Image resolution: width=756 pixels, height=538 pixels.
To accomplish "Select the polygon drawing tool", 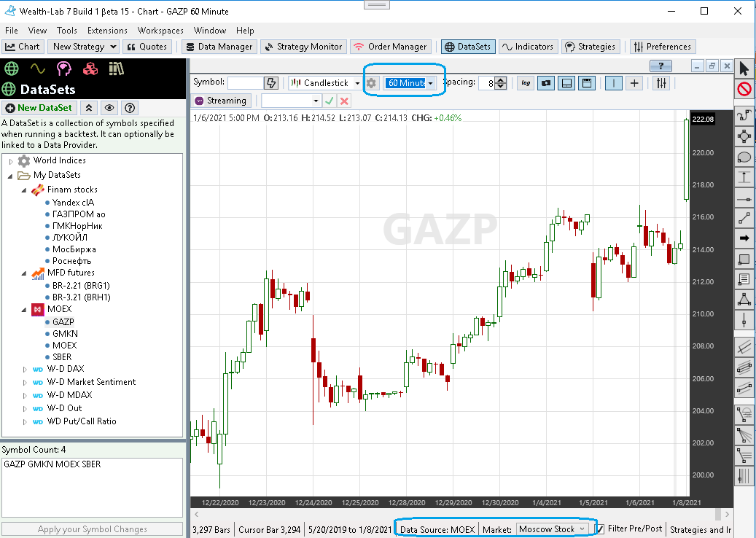I will [x=744, y=136].
